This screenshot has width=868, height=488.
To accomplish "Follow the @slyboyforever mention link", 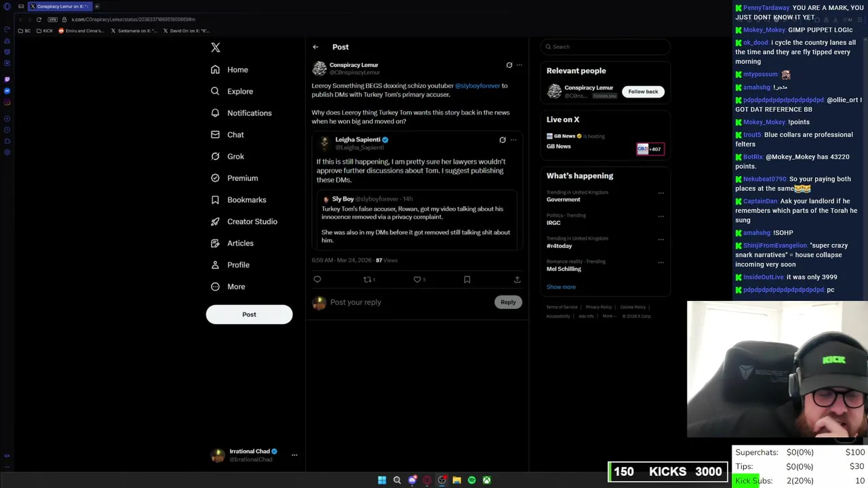I will tap(477, 86).
